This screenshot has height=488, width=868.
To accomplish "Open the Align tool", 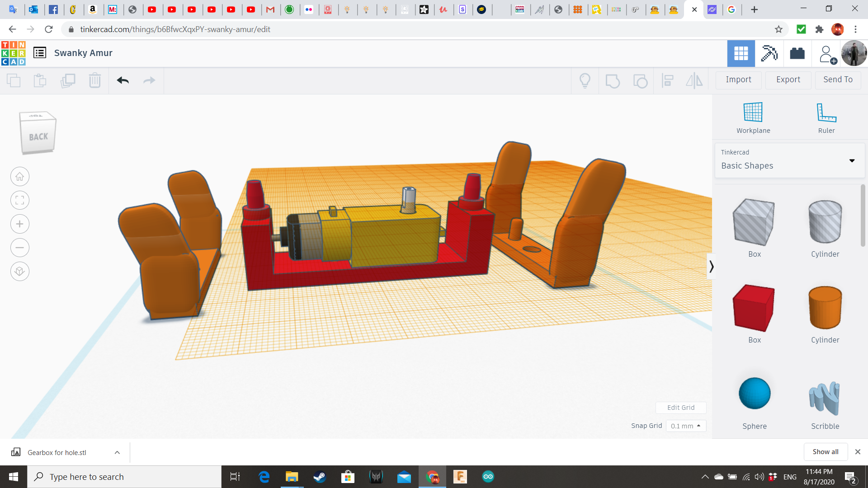I will point(667,80).
